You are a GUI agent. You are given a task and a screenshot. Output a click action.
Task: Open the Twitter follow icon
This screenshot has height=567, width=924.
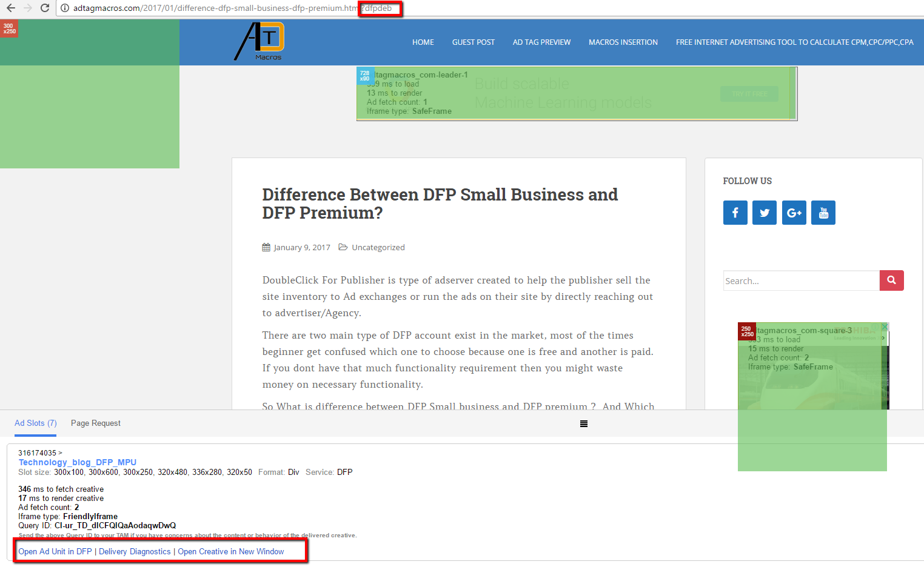tap(764, 213)
